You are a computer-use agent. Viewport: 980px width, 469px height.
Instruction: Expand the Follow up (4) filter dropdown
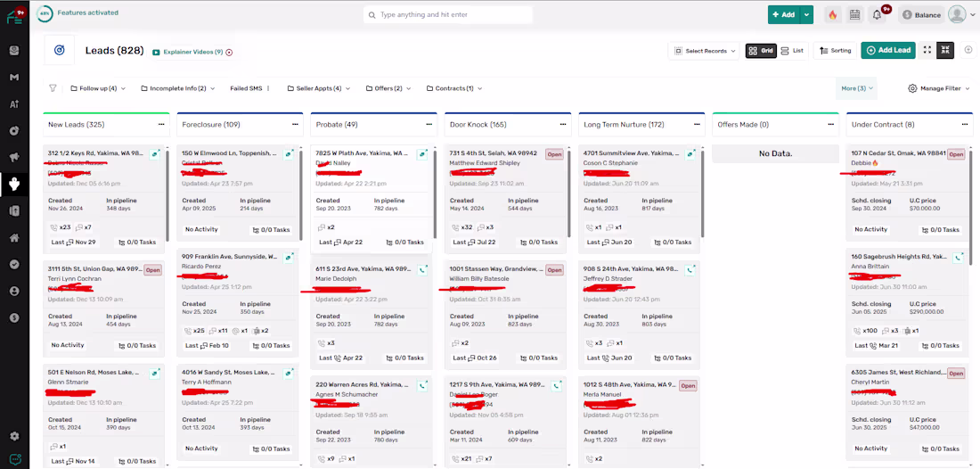point(97,89)
